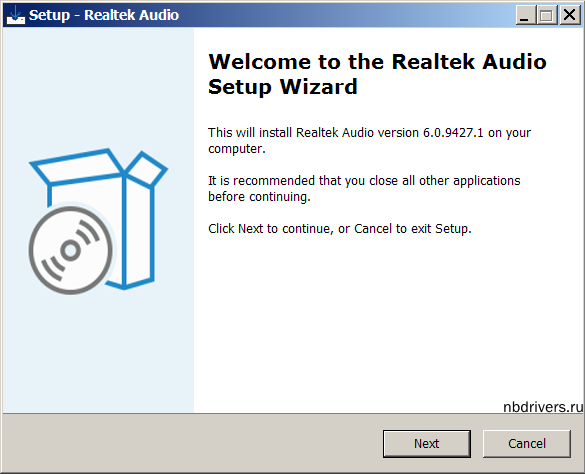The width and height of the screenshot is (585, 474).
Task: Click the nbdrivers.ru watermark text
Action: [543, 407]
